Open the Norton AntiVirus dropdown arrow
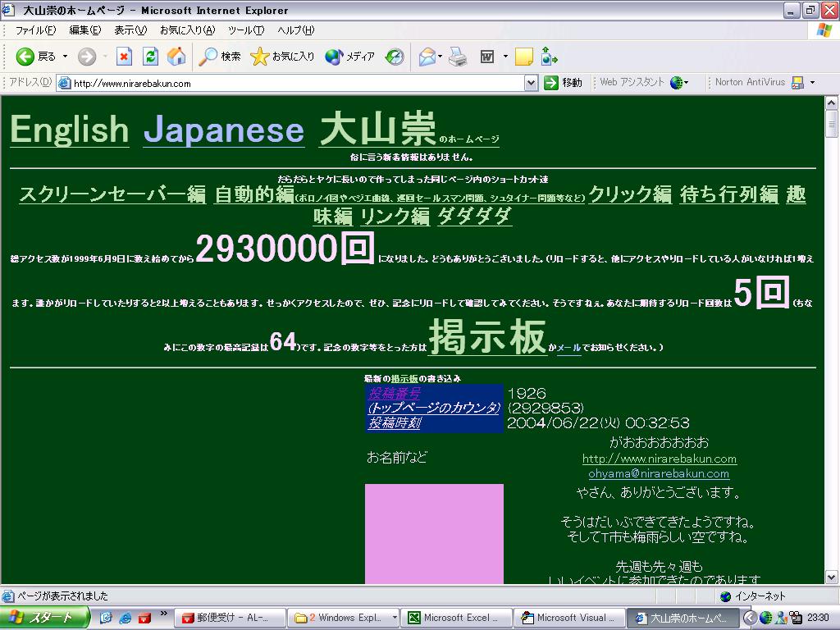 812,83
